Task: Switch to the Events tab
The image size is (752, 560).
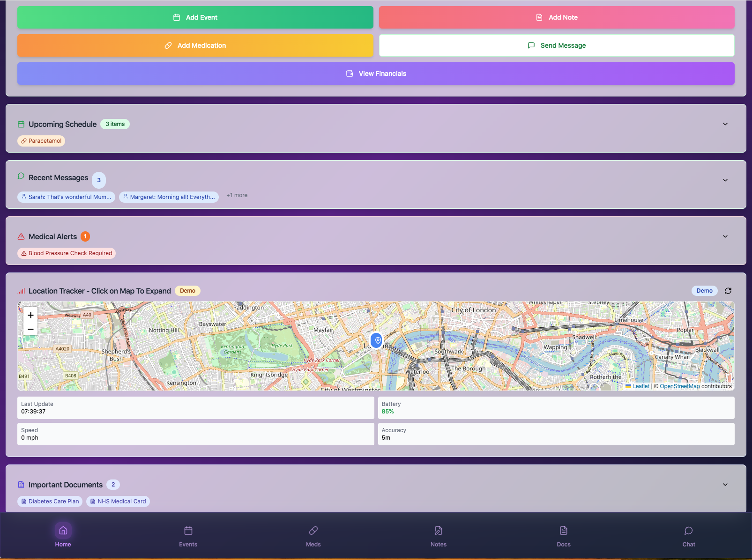Action: tap(188, 536)
